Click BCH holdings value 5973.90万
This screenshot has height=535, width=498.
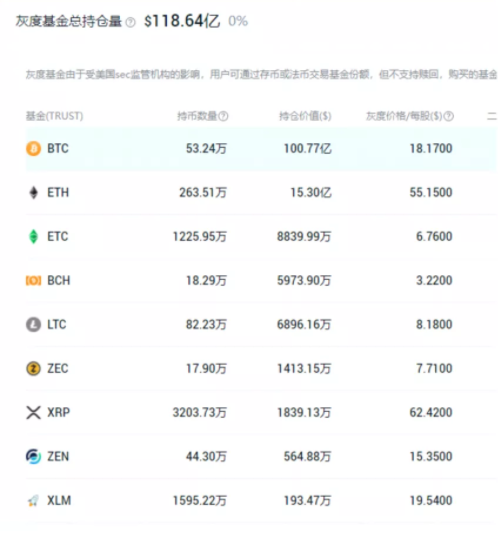click(x=304, y=280)
